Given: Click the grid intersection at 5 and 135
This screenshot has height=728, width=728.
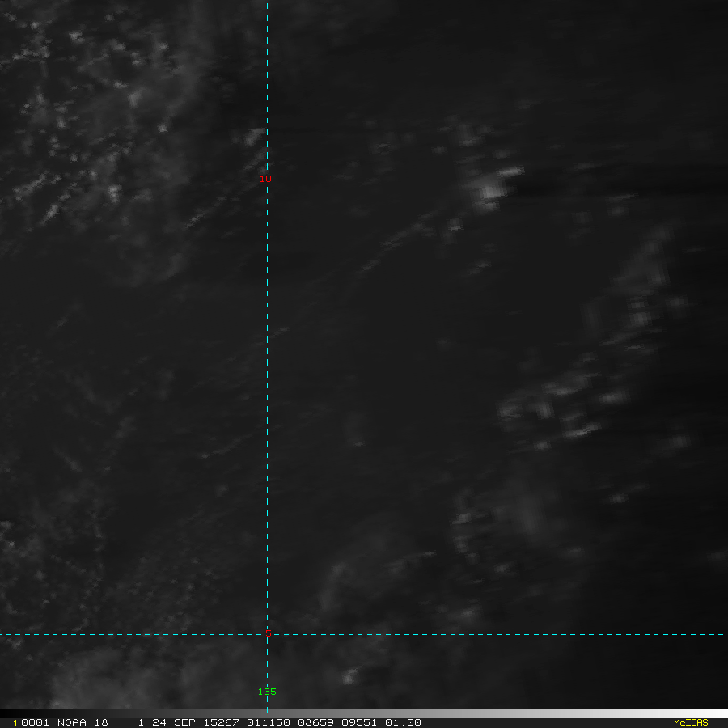Looking at the screenshot, I should point(267,634).
